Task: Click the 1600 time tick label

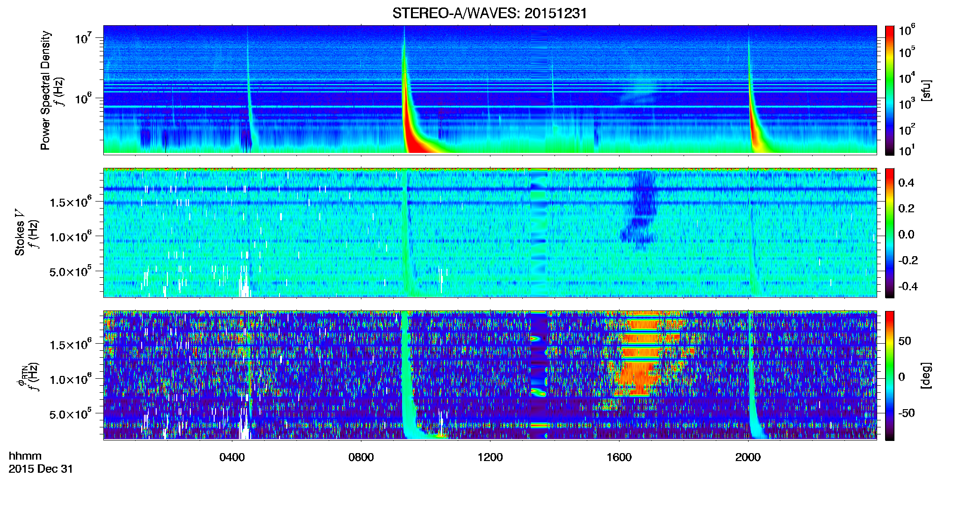Action: pos(619,457)
